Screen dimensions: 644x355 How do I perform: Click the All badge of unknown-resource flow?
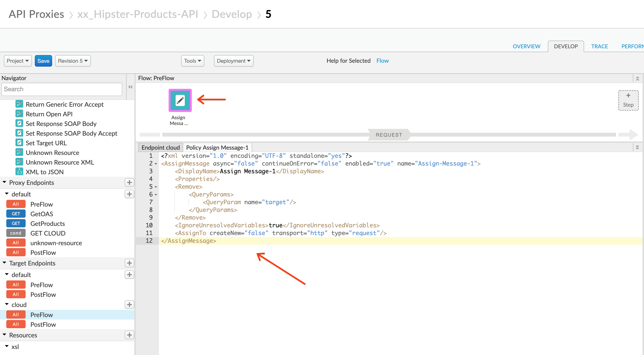tap(16, 243)
